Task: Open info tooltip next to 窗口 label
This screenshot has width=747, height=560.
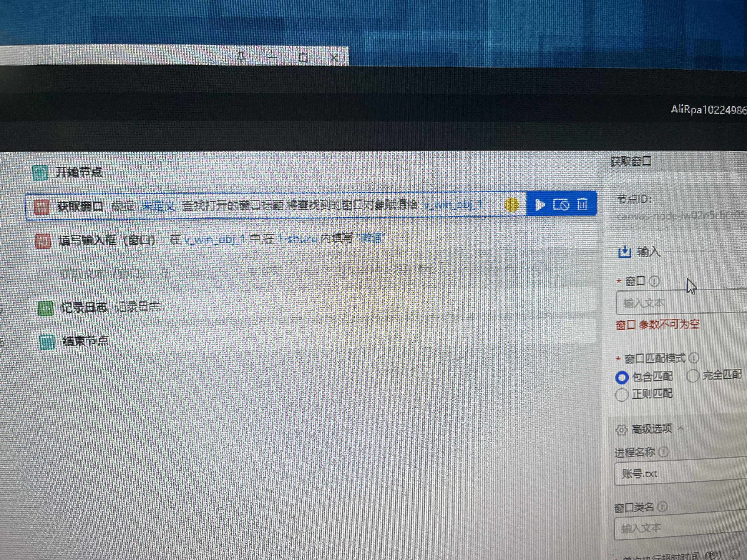Action: point(654,281)
